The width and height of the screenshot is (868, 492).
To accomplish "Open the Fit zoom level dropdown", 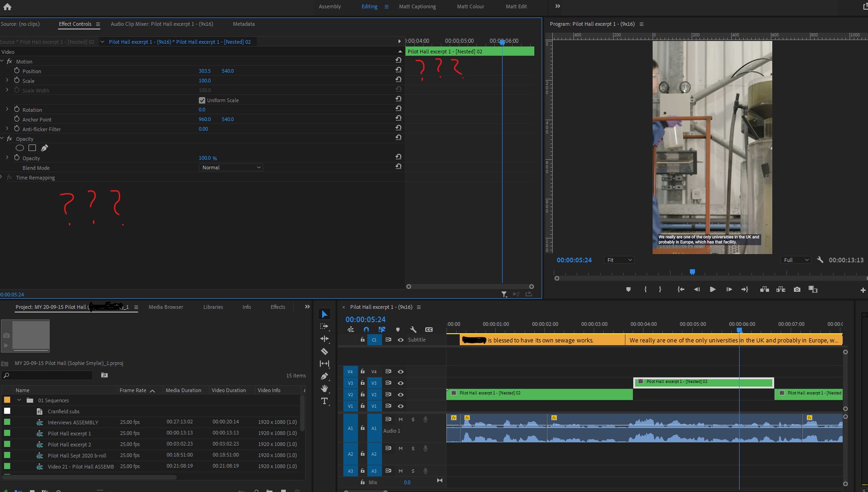I will pos(619,260).
